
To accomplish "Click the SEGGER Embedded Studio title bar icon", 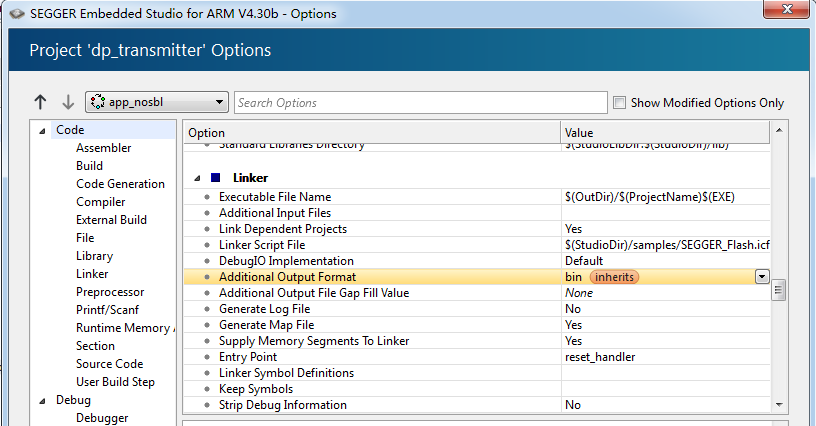I will (x=17, y=14).
